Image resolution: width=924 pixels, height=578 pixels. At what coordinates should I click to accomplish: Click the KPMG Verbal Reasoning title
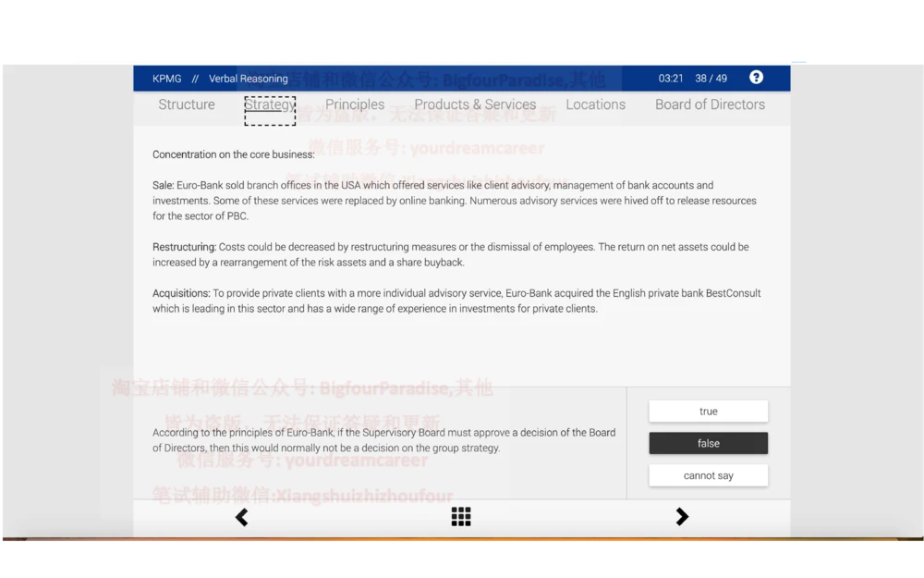pos(220,79)
